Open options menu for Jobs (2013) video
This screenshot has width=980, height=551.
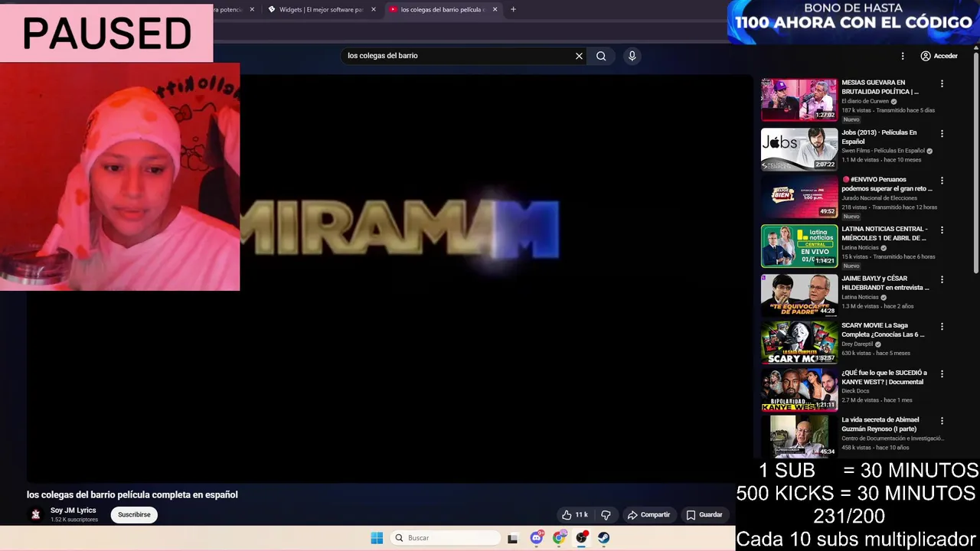[x=942, y=133]
